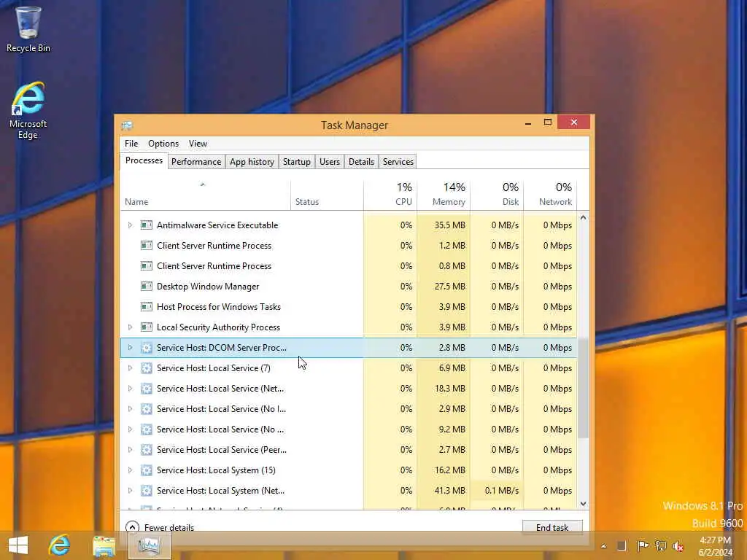This screenshot has height=560, width=747.
Task: Expand Service Host: Local System (15)
Action: click(130, 470)
